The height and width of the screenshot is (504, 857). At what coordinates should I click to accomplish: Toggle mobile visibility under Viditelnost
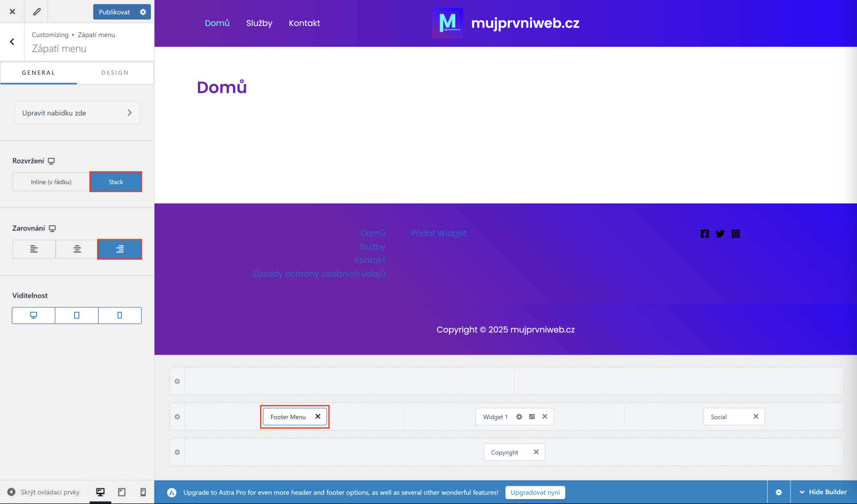pyautogui.click(x=119, y=315)
